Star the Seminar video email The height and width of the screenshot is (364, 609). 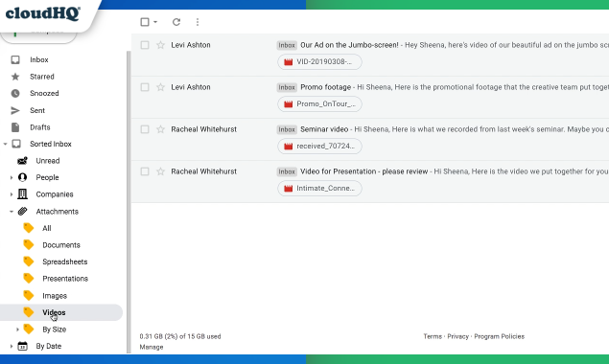(x=160, y=129)
